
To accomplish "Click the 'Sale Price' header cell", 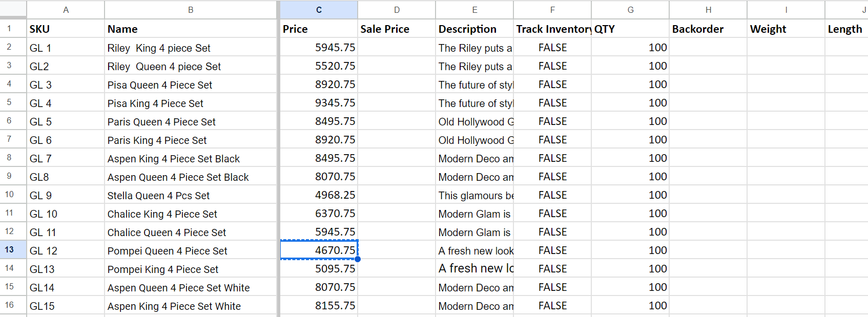I will [397, 29].
